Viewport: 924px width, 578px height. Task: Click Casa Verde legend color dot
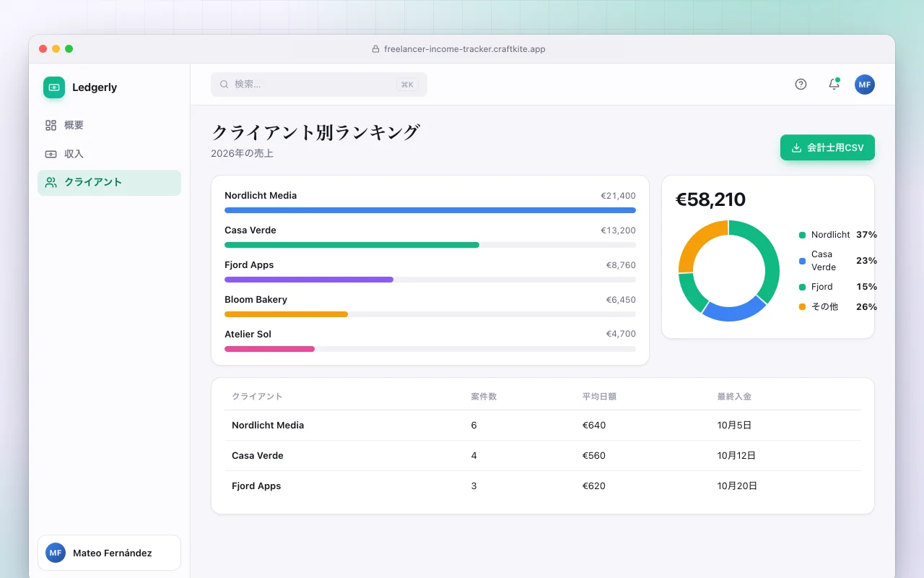click(802, 261)
